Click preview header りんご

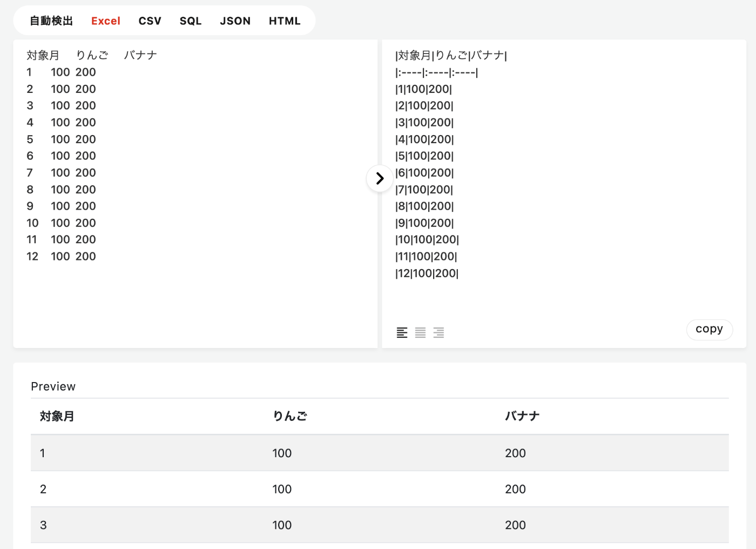pos(290,416)
